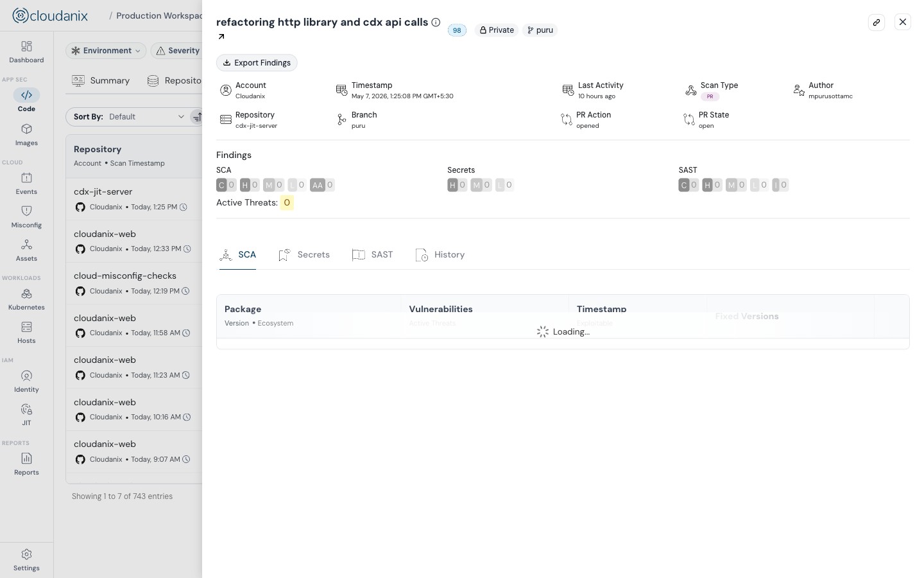Click Production Workspace breadcrumb

tap(159, 15)
